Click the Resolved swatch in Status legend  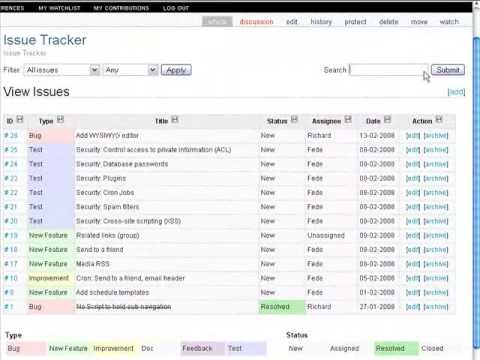(x=396, y=349)
